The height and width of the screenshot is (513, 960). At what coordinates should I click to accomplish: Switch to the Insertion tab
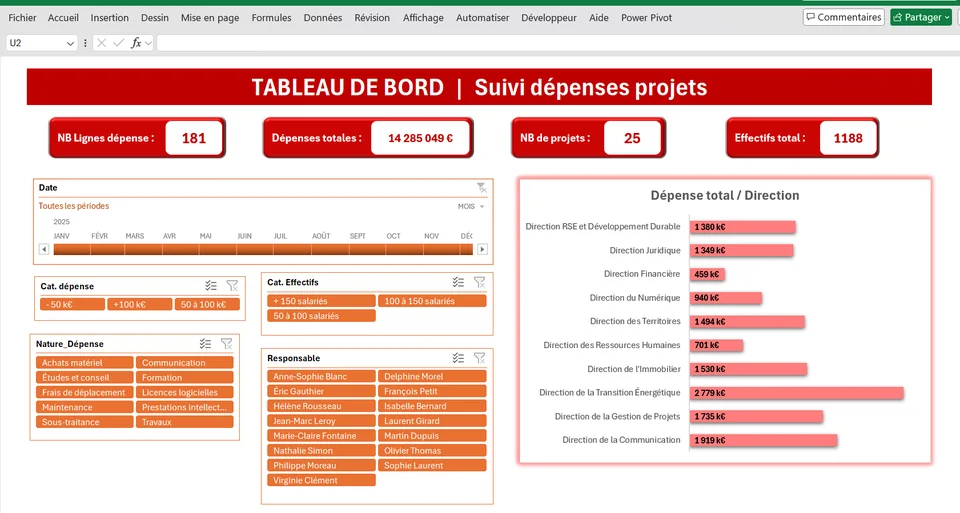pyautogui.click(x=110, y=18)
